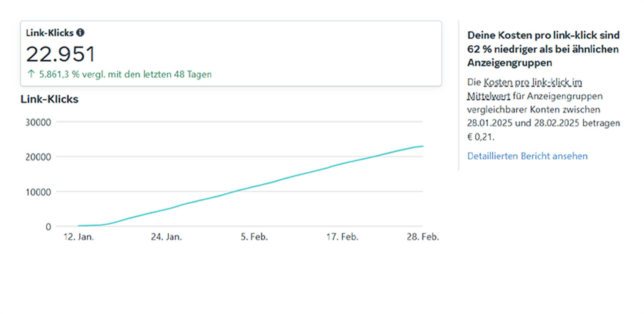Click the 17. Feb. axis date

pyautogui.click(x=342, y=237)
